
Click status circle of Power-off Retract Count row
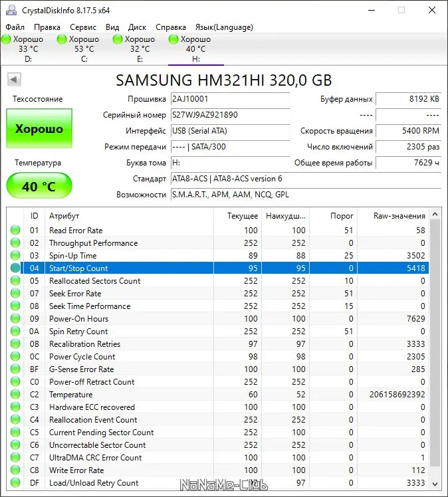point(15,381)
